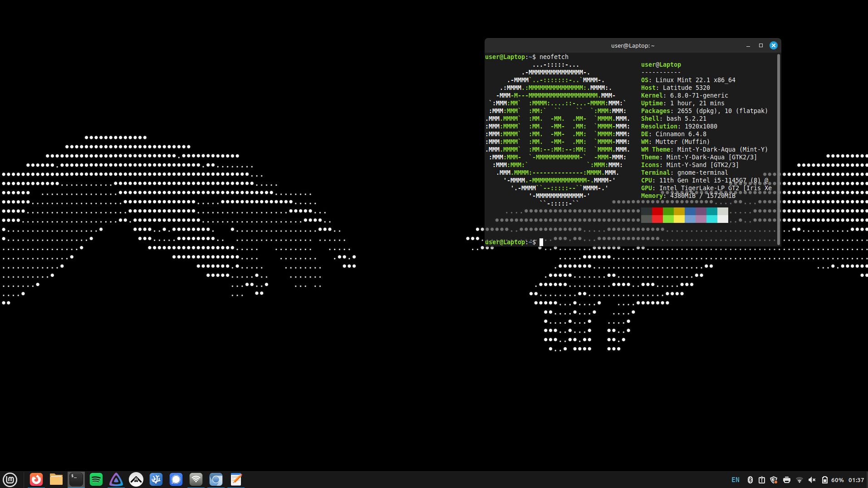The height and width of the screenshot is (488, 868).
Task: Open the Bluetooth tray icon
Action: click(750, 480)
